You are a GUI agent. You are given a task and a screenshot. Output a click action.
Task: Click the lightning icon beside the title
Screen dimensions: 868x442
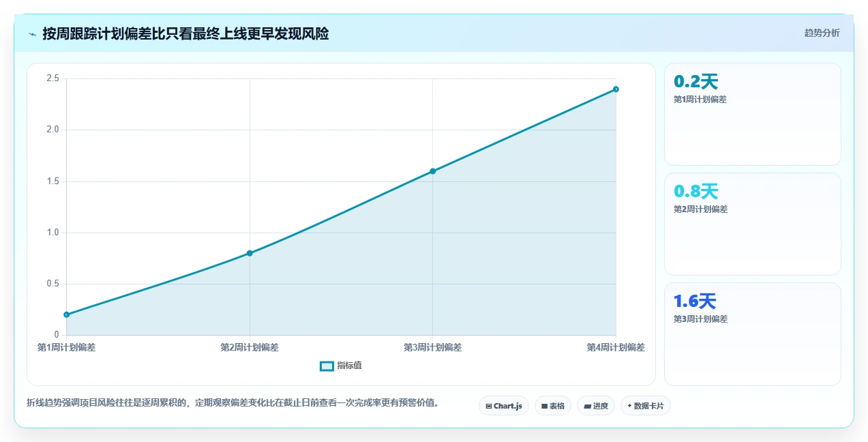tap(32, 34)
